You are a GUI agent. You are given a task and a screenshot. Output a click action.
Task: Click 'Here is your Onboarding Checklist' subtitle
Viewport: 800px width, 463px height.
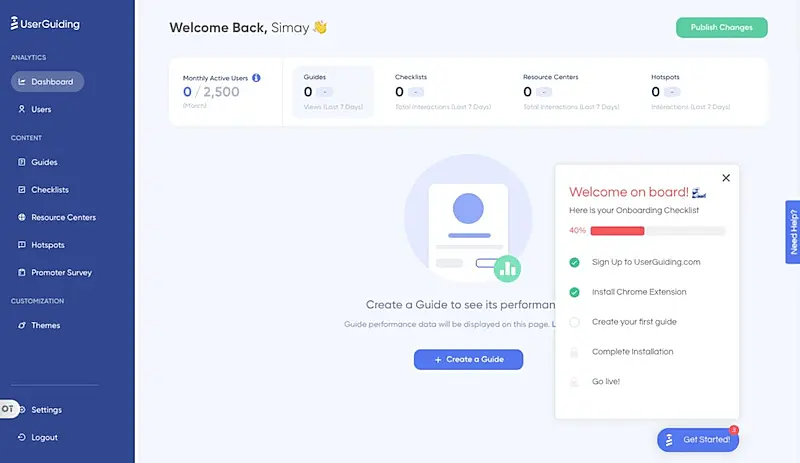point(634,210)
